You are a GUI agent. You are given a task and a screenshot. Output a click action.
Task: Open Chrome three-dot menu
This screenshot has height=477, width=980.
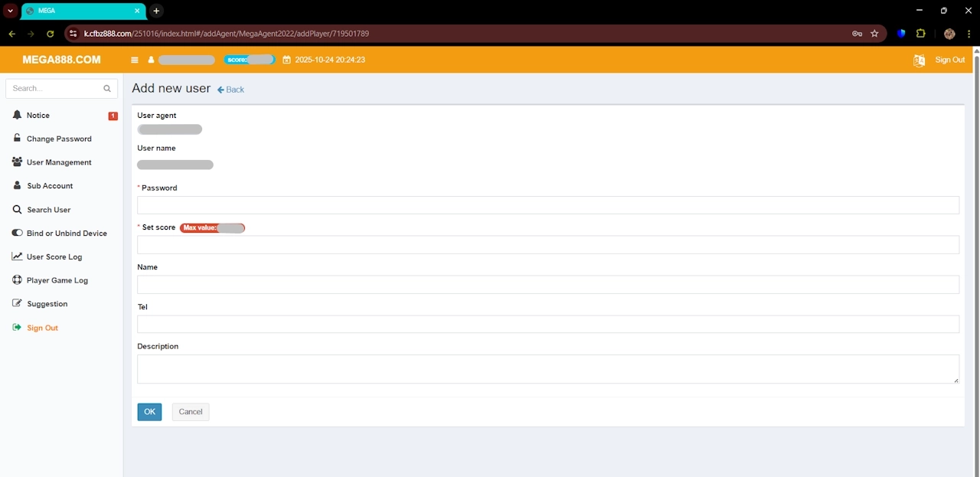(969, 34)
